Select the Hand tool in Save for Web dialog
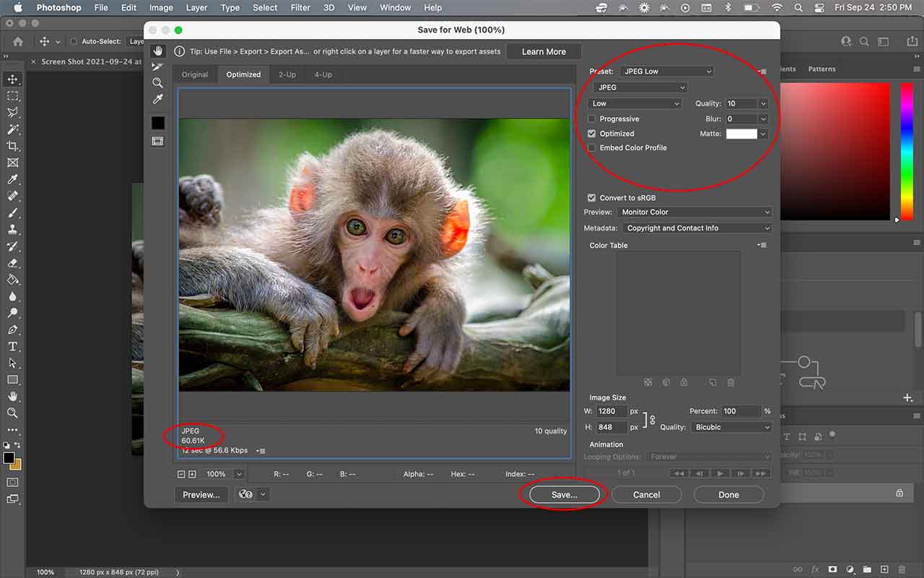Image resolution: width=924 pixels, height=578 pixels. coord(157,51)
